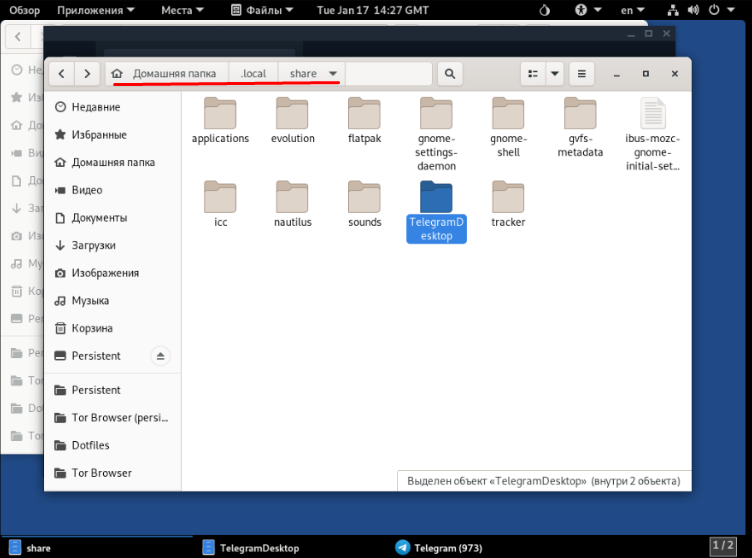The height and width of the screenshot is (558, 752).
Task: Open Приложения menu in top bar
Action: [96, 10]
